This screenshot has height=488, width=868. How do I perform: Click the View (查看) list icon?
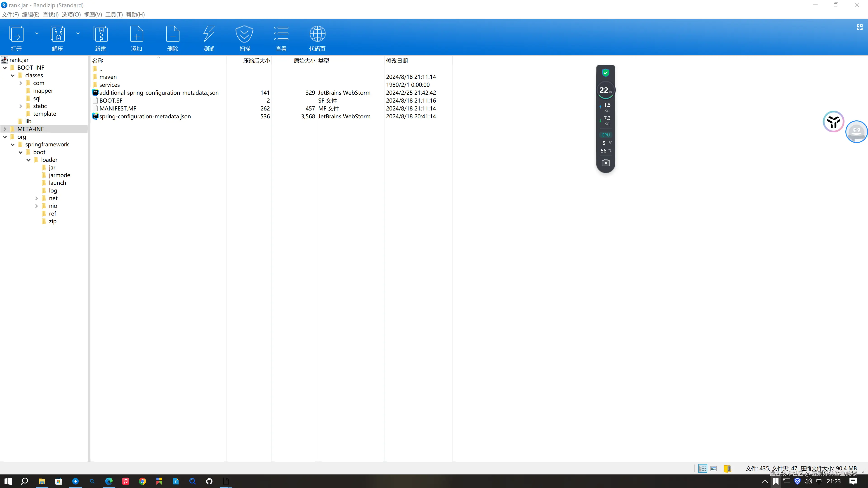click(x=281, y=34)
